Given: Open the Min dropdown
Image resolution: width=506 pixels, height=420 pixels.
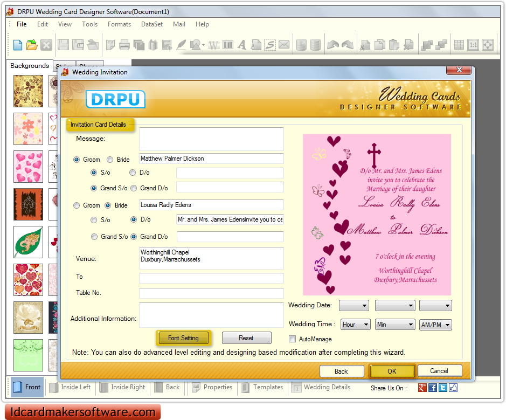Looking at the screenshot, I should (395, 325).
